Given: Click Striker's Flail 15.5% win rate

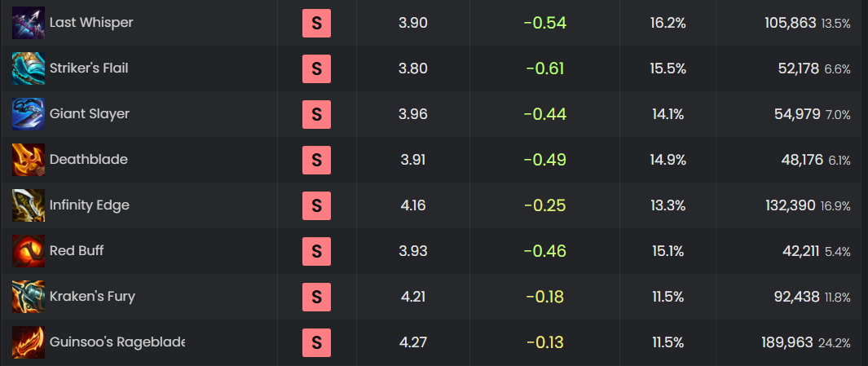Looking at the screenshot, I should (668, 68).
